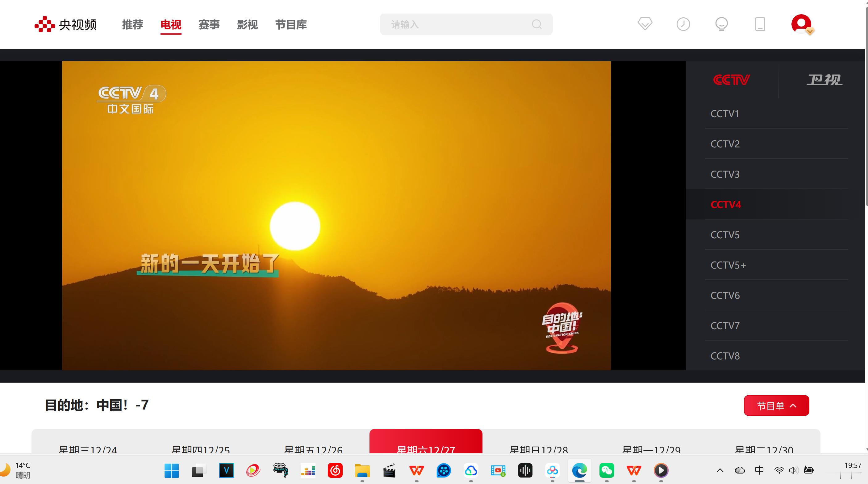Click the search magnifier icon
Image resolution: width=868 pixels, height=484 pixels.
[x=536, y=24]
